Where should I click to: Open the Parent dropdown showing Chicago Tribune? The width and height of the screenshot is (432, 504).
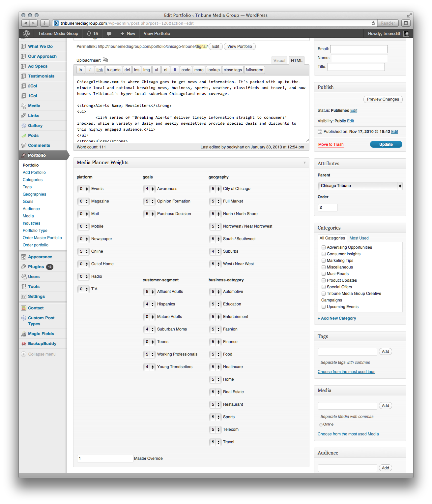(360, 186)
